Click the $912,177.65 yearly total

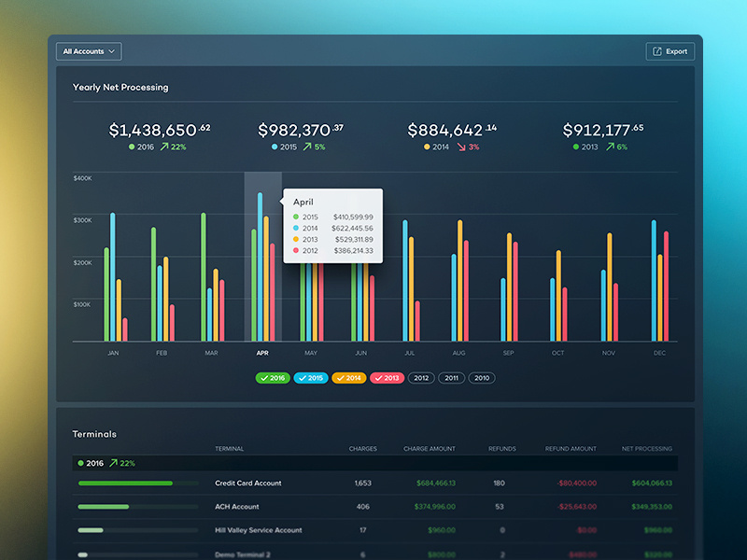pos(602,130)
